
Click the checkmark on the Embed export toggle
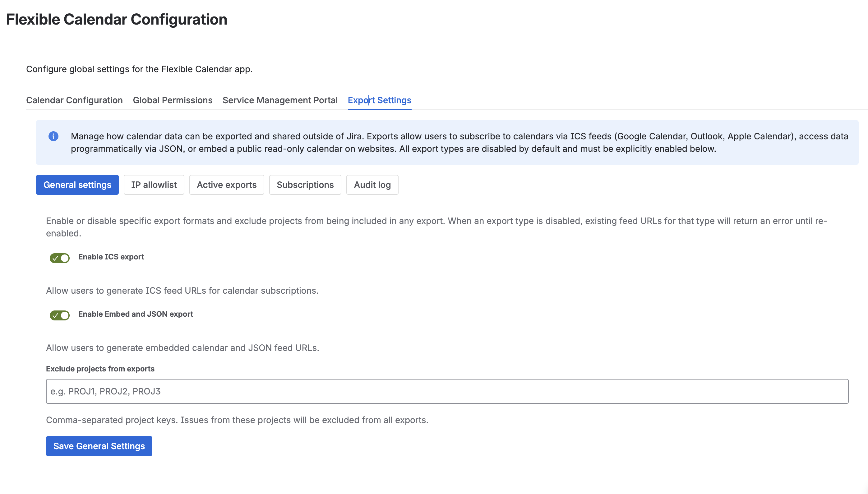coord(56,315)
